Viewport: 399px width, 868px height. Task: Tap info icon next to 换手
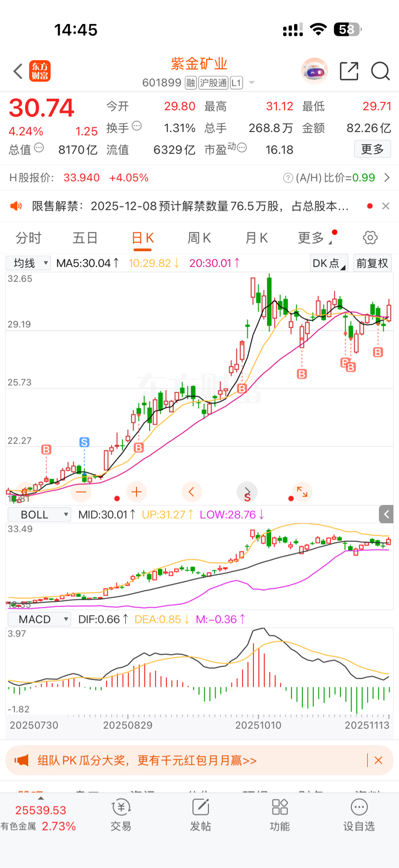coord(137,126)
